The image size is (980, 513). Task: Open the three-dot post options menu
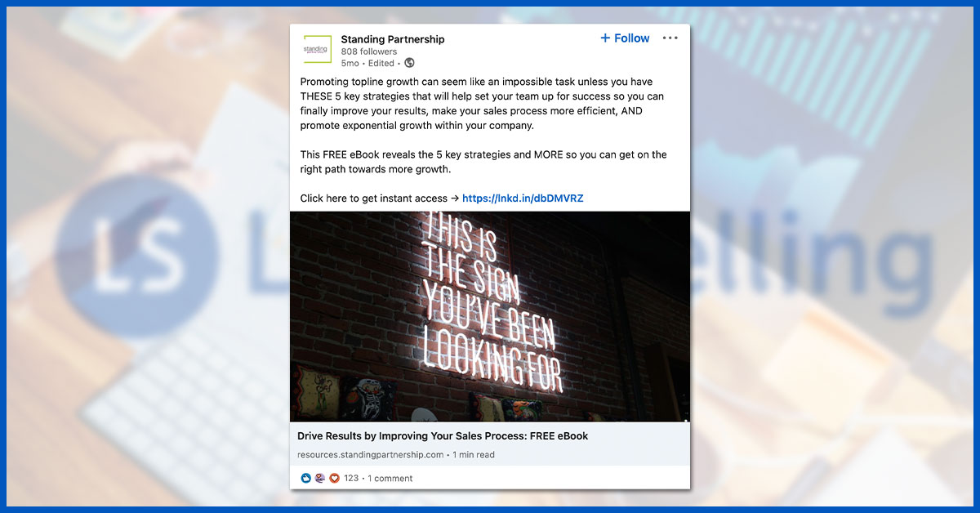point(670,38)
